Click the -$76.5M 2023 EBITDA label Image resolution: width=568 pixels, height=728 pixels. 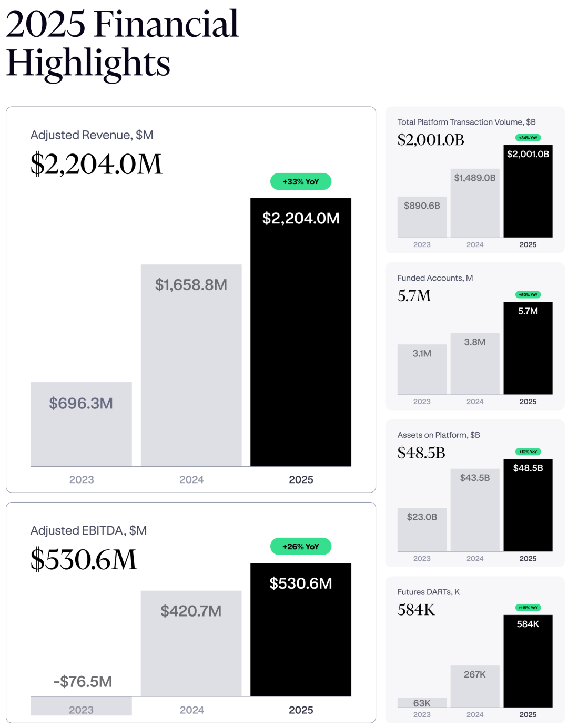[x=83, y=682]
